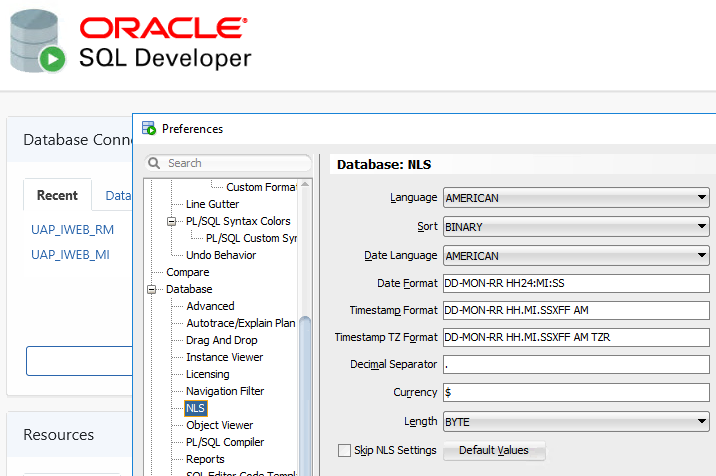716x476 pixels.
Task: Enable the Skip NLS Settings checkbox
Action: coord(344,450)
